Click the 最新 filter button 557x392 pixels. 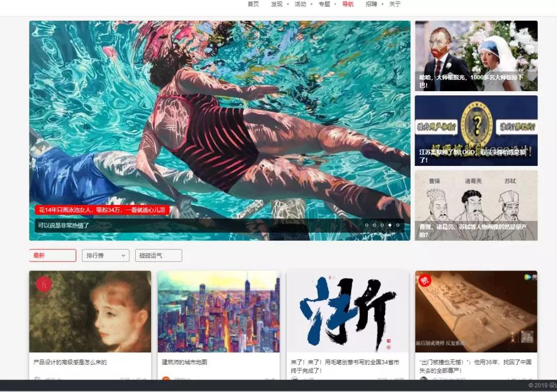click(52, 255)
